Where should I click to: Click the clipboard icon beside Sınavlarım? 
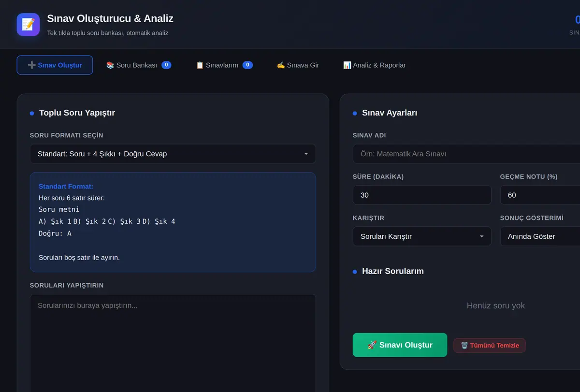(200, 65)
